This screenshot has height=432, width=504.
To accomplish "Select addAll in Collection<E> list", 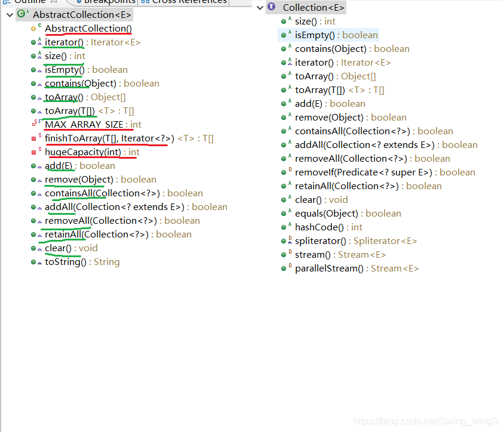I will click(x=386, y=145).
